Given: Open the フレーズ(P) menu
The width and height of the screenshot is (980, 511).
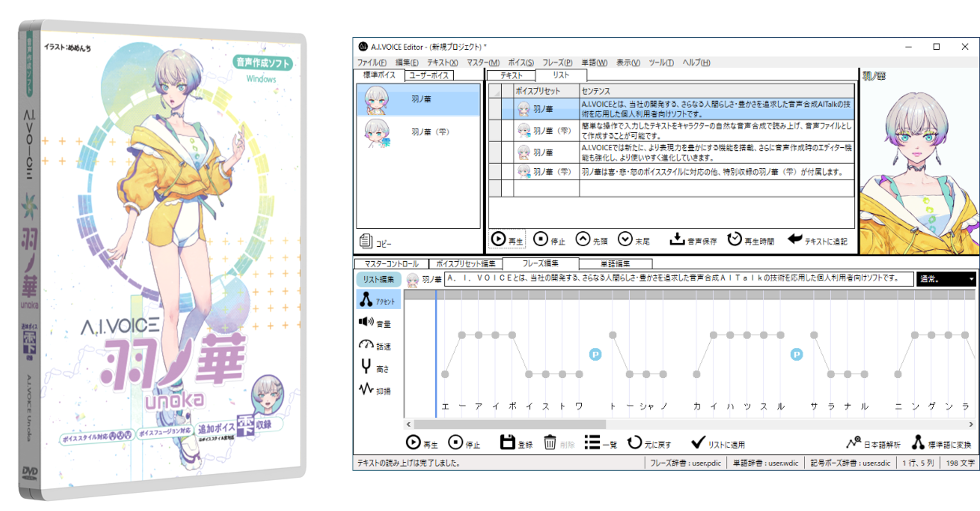Looking at the screenshot, I should tap(557, 62).
